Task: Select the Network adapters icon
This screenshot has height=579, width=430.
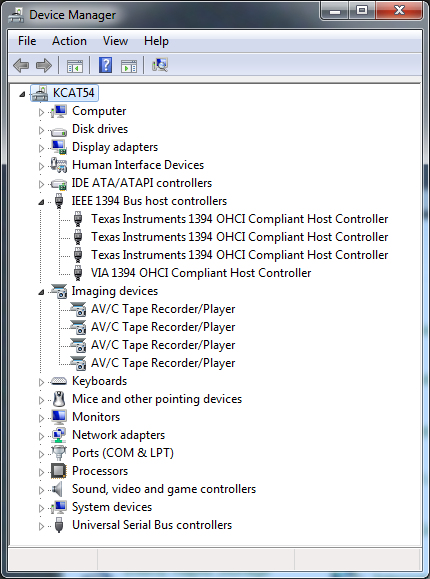Action: [x=59, y=435]
